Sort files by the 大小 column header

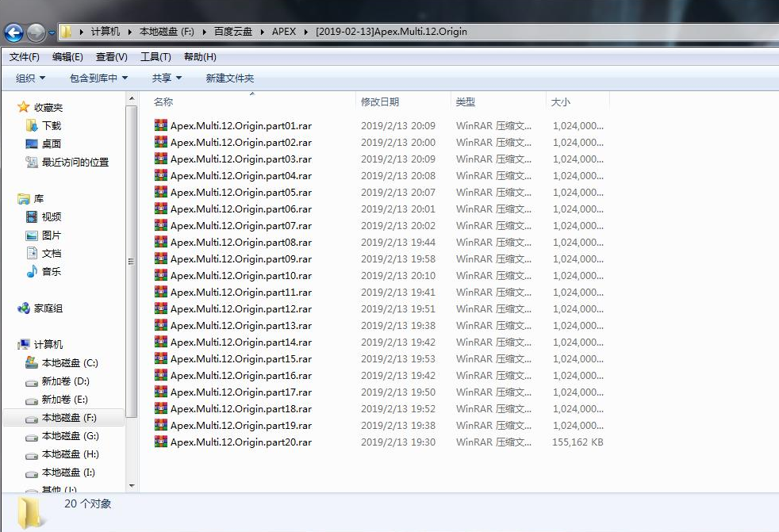point(561,101)
